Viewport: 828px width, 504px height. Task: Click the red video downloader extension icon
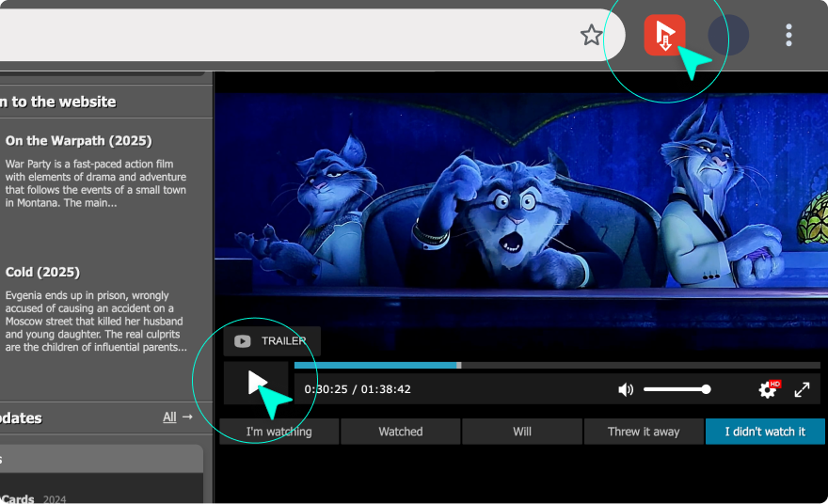click(664, 36)
